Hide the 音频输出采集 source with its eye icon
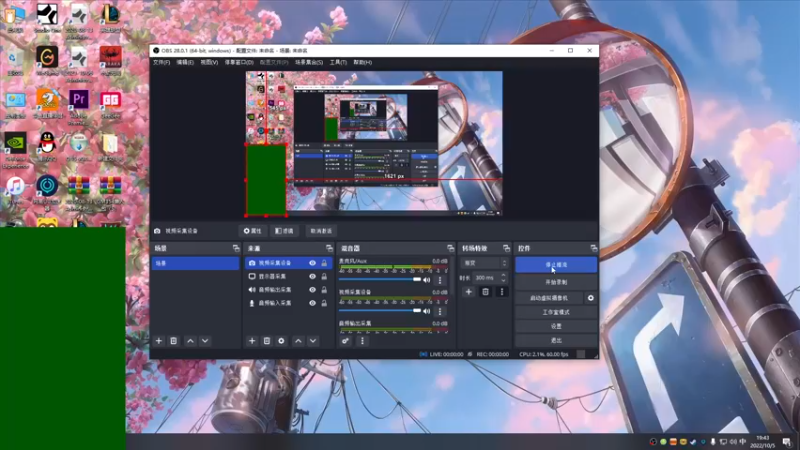The image size is (800, 450). [x=312, y=290]
